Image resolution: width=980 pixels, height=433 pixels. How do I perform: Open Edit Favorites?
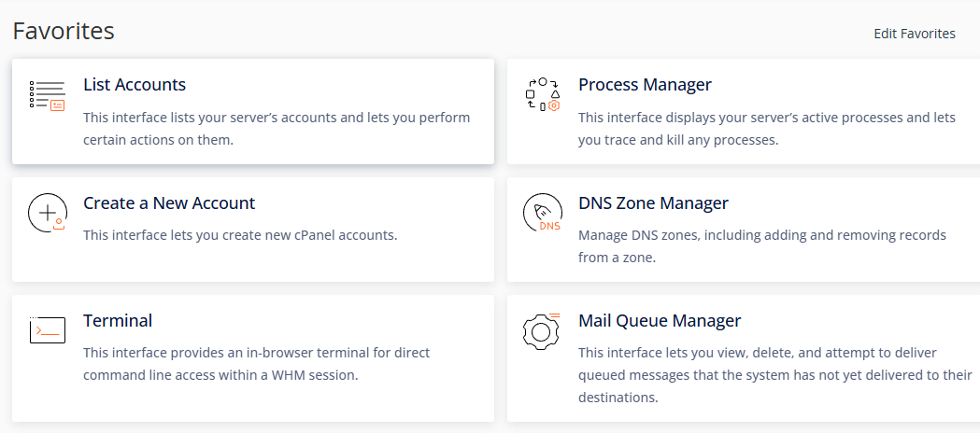(915, 34)
